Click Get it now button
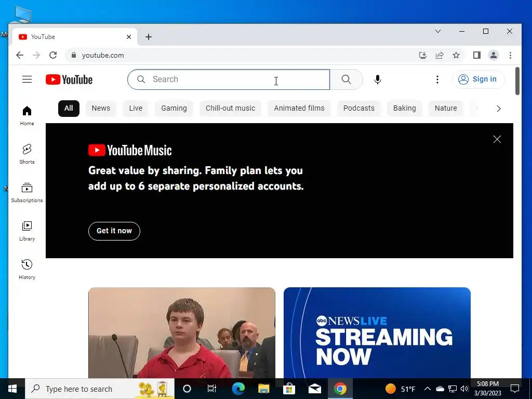The width and height of the screenshot is (532, 399). coord(114,231)
